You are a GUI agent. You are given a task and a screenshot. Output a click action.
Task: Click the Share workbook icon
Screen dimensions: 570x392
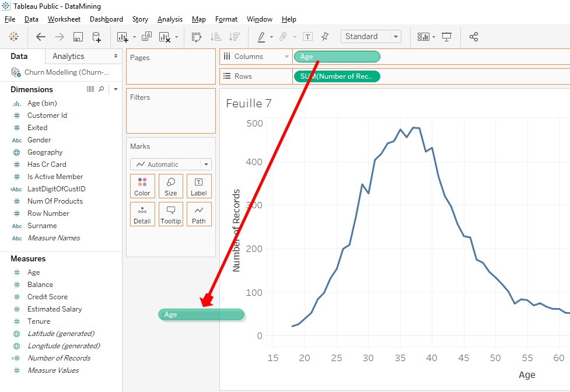[x=474, y=36]
